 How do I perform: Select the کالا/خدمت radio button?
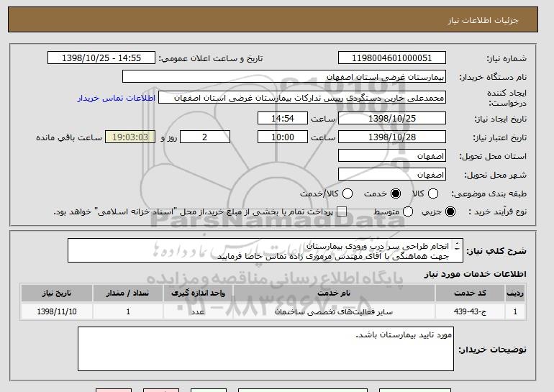coord(348,193)
